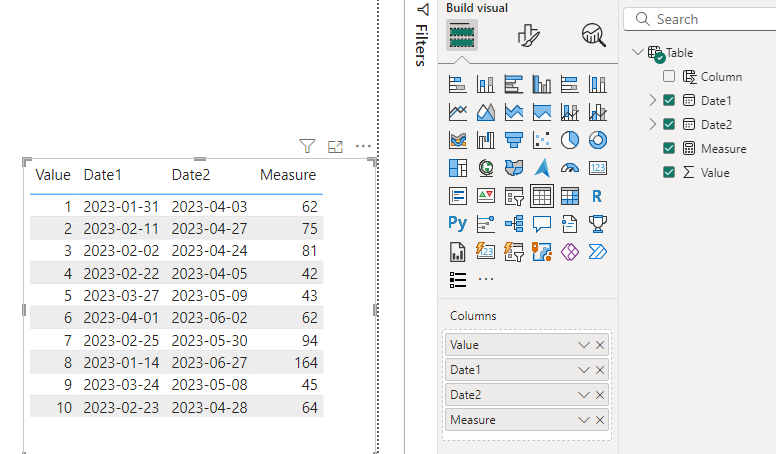The height and width of the screenshot is (454, 776).
Task: Select the area chart visual
Action: point(485,112)
